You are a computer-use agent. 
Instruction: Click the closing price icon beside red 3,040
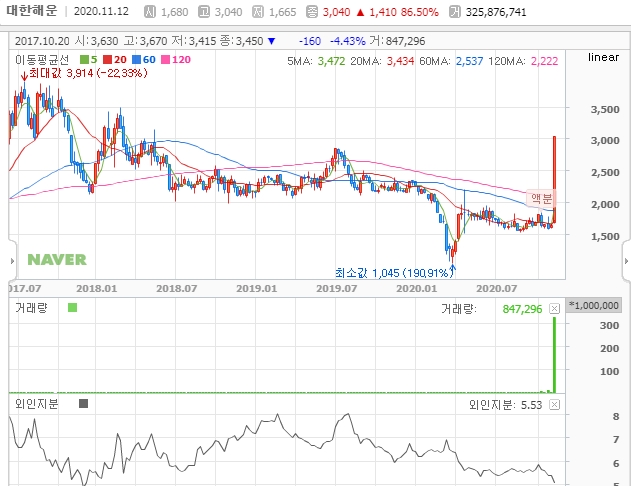[x=312, y=12]
